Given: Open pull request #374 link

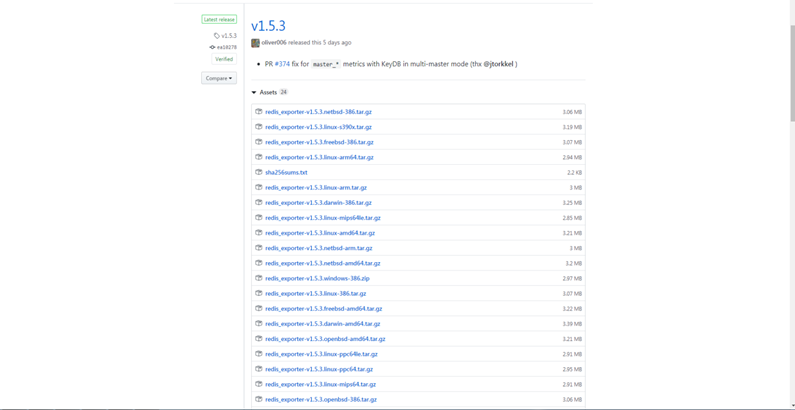Looking at the screenshot, I should pos(282,64).
